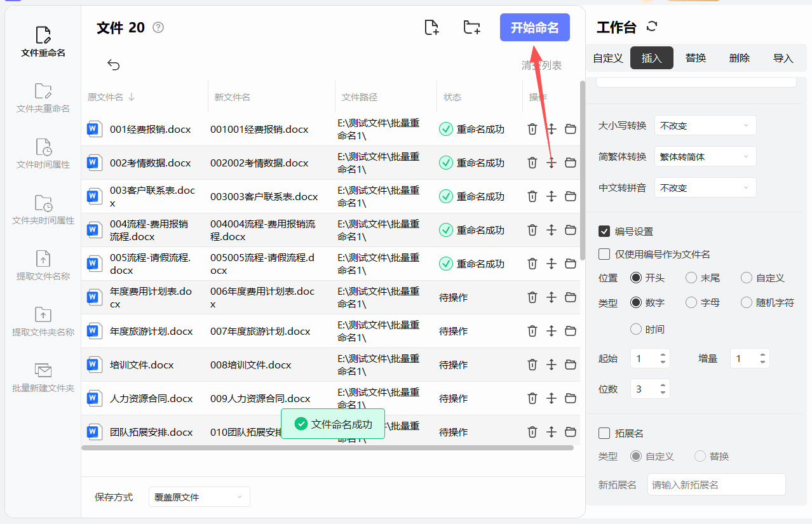This screenshot has width=812, height=524.
Task: Open the 简繁体转换 dropdown
Action: coord(705,157)
